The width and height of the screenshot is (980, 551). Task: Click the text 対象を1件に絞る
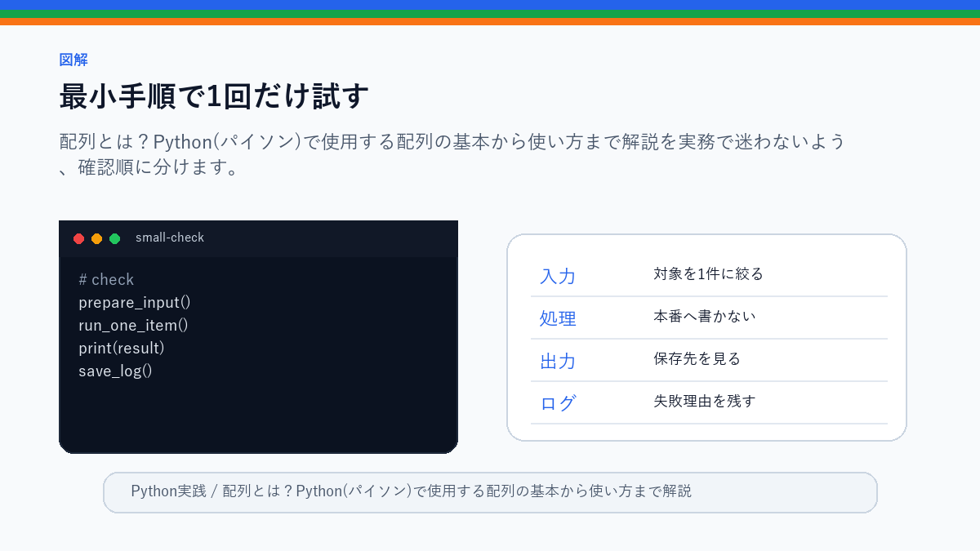(709, 273)
